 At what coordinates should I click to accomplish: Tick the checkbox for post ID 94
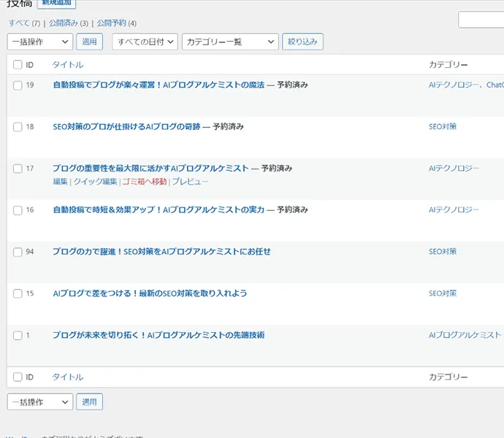click(x=18, y=252)
